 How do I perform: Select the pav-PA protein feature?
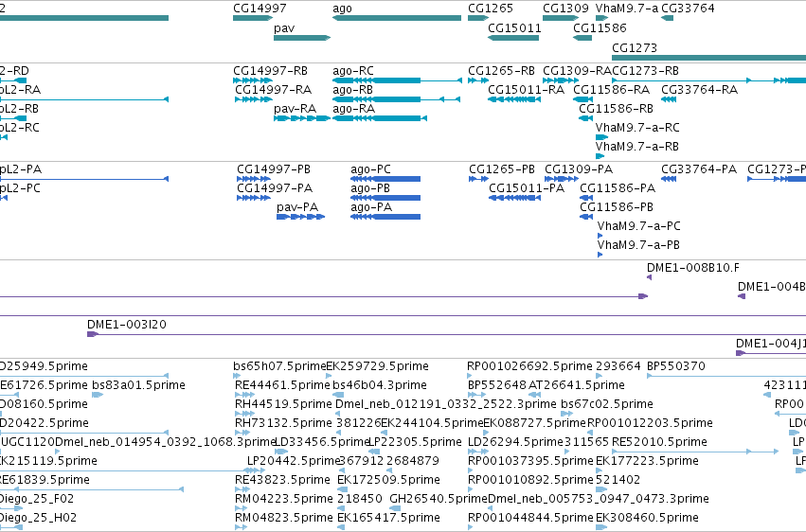coord(300,217)
